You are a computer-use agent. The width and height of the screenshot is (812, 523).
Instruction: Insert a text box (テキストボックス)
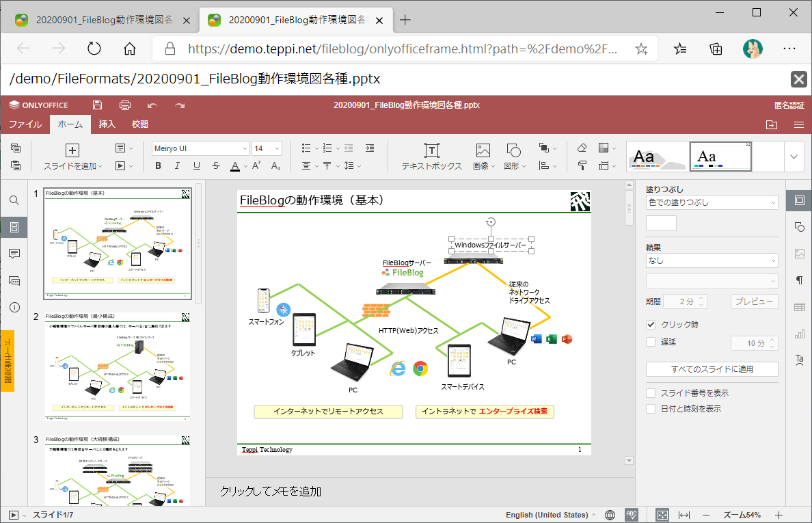(432, 157)
